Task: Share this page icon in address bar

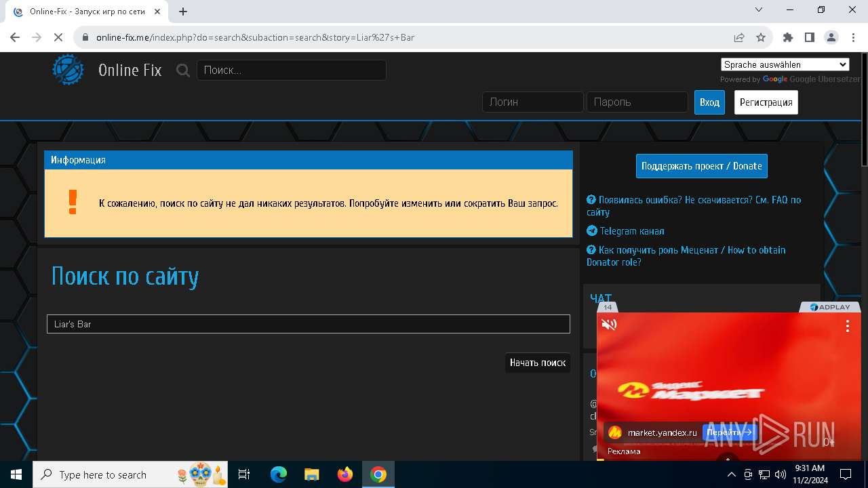Action: tap(739, 37)
